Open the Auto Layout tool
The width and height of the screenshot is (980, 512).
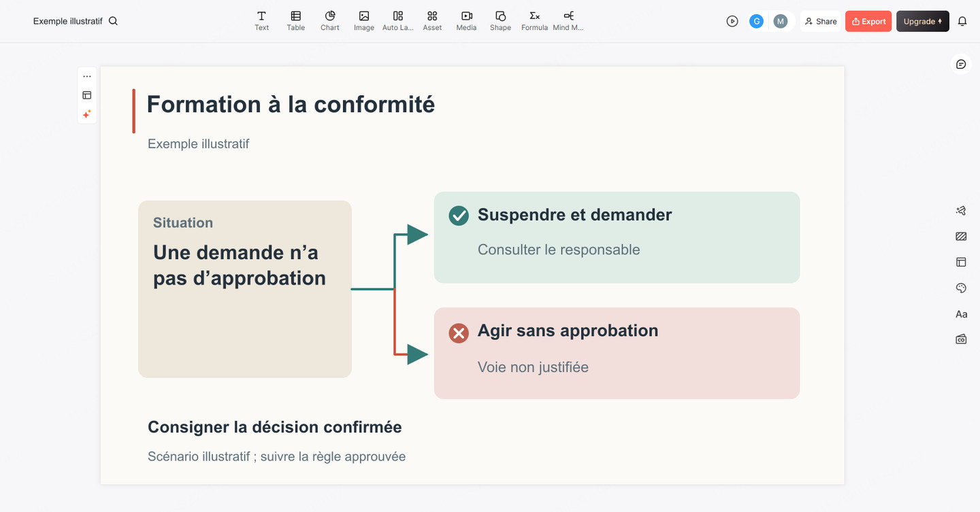point(398,21)
